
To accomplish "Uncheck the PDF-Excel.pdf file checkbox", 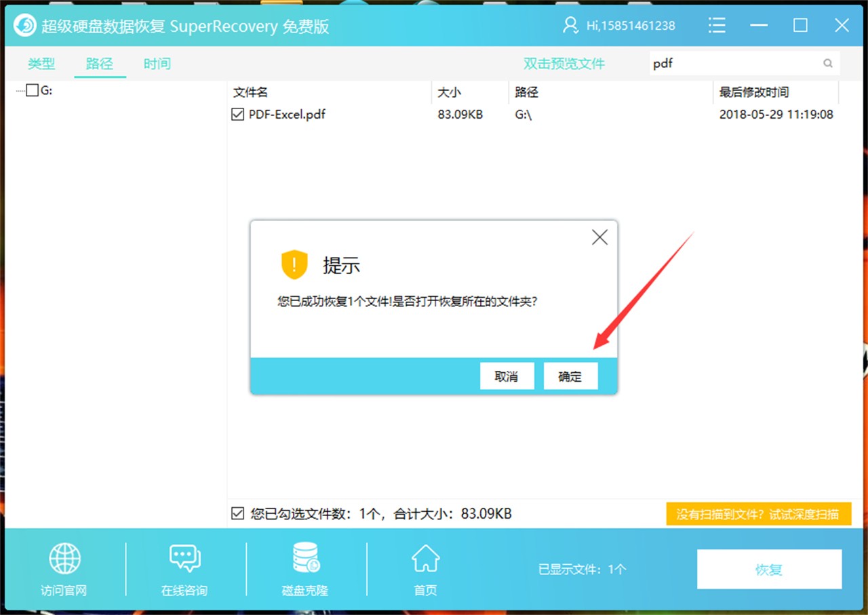I will 237,114.
